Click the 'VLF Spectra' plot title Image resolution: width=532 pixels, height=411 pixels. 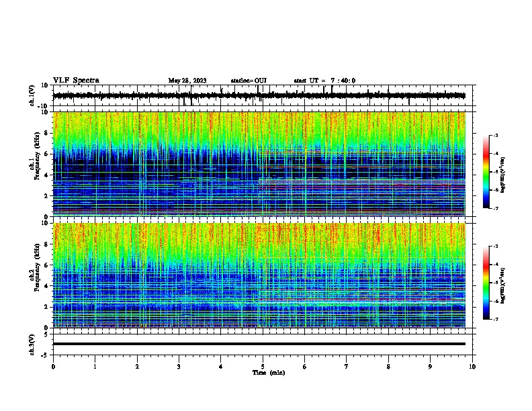click(76, 81)
